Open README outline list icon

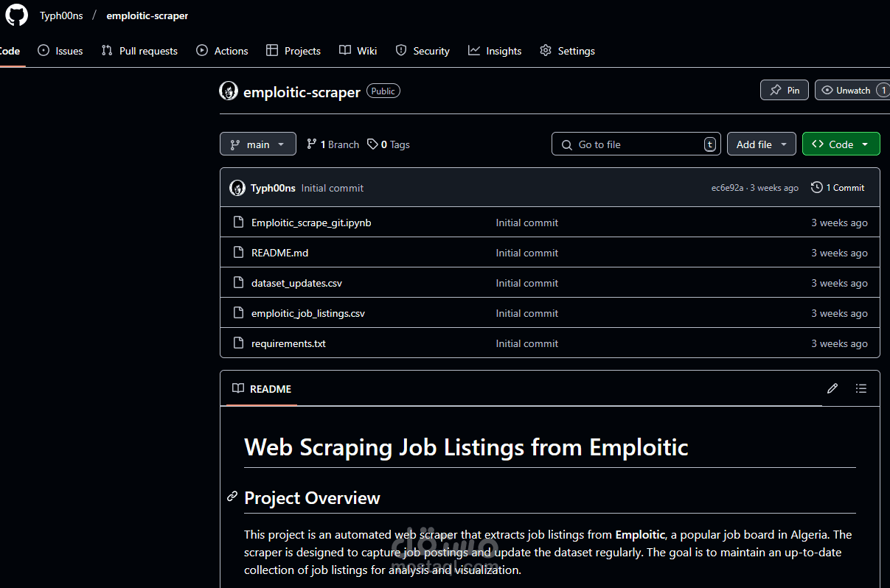pyautogui.click(x=861, y=388)
